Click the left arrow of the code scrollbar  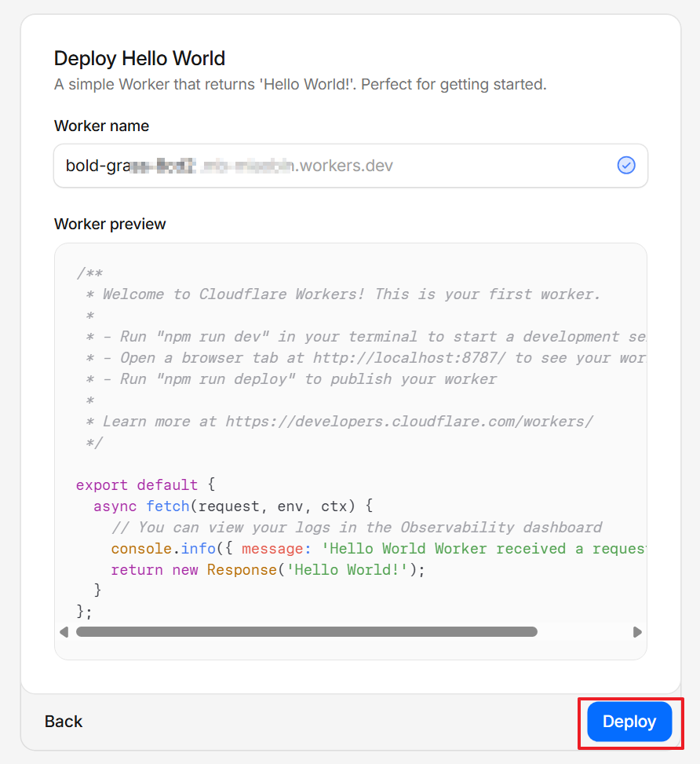tap(64, 631)
